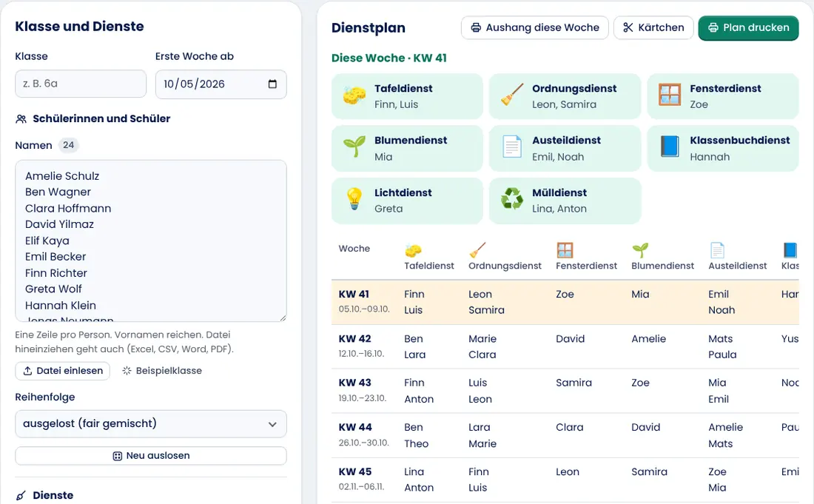Click the Woche column header

point(354,249)
